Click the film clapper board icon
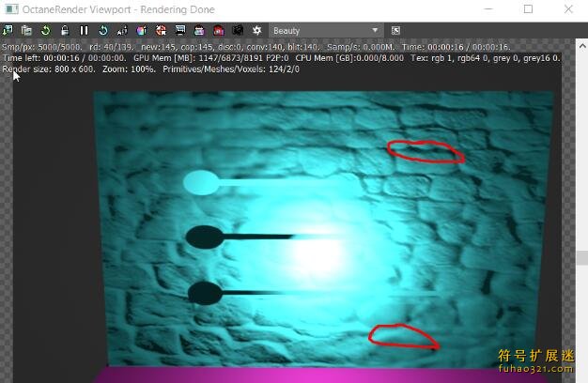Screen dimensions: 588x383 pyautogui.click(x=199, y=30)
